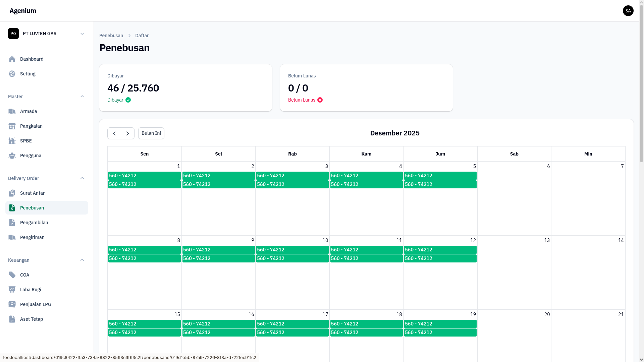
Task: Open the PT LUVIEN GAS company dropdown
Action: click(x=47, y=34)
